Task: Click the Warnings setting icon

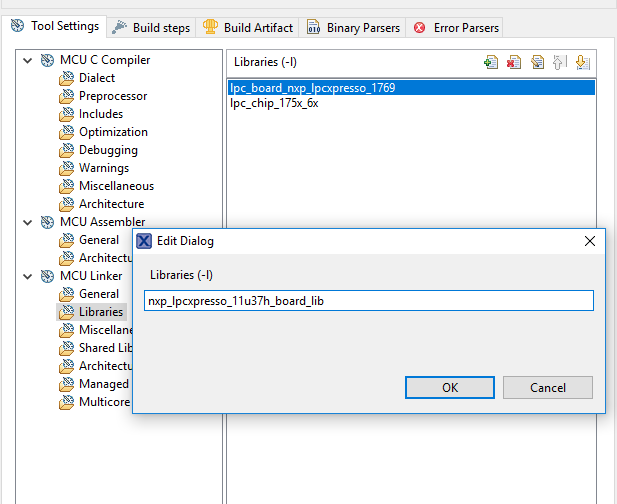Action: click(67, 168)
